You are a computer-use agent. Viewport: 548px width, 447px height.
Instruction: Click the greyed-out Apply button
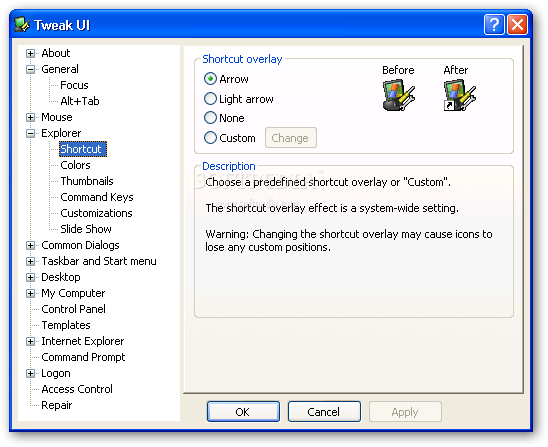point(405,412)
